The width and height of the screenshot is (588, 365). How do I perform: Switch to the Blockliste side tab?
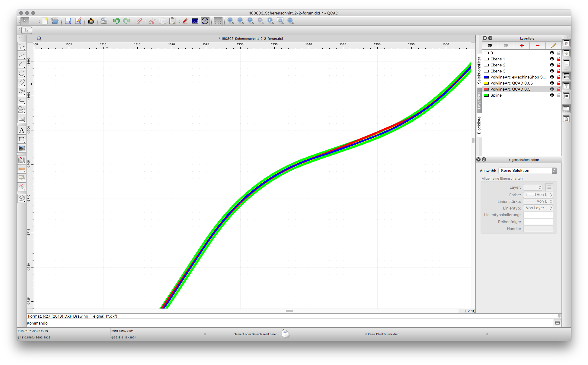[x=479, y=125]
